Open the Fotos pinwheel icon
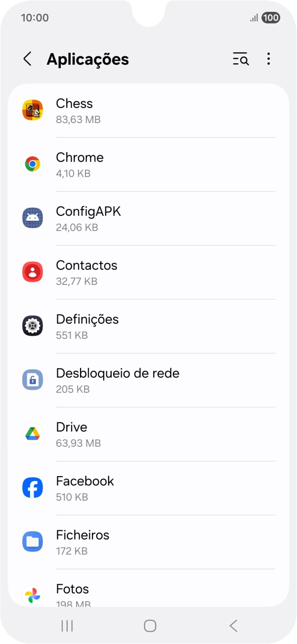 coord(33,595)
